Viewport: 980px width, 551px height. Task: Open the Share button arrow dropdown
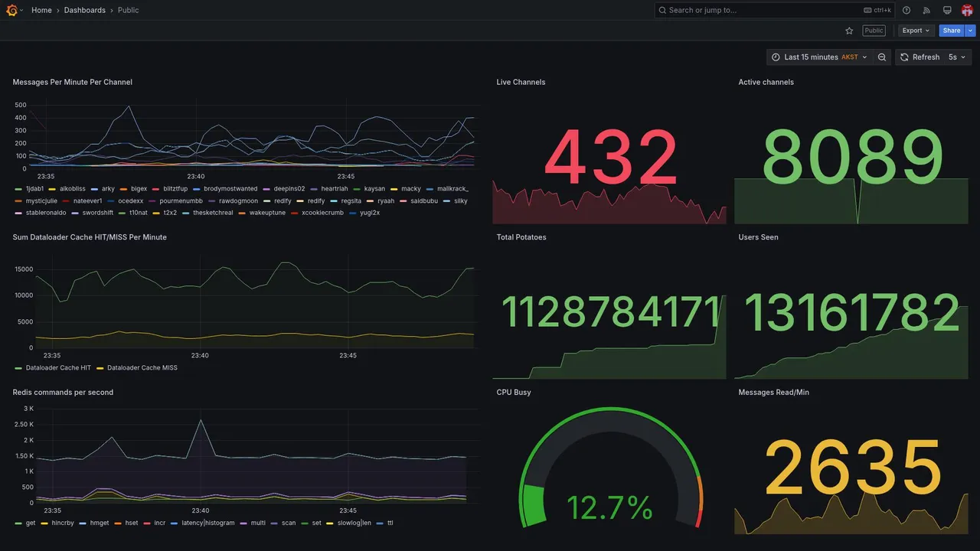coord(971,31)
